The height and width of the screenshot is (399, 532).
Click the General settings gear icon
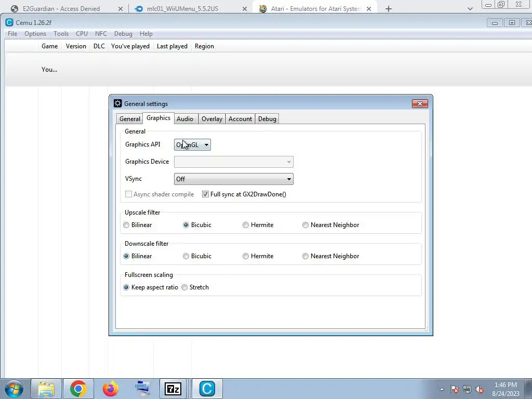118,103
